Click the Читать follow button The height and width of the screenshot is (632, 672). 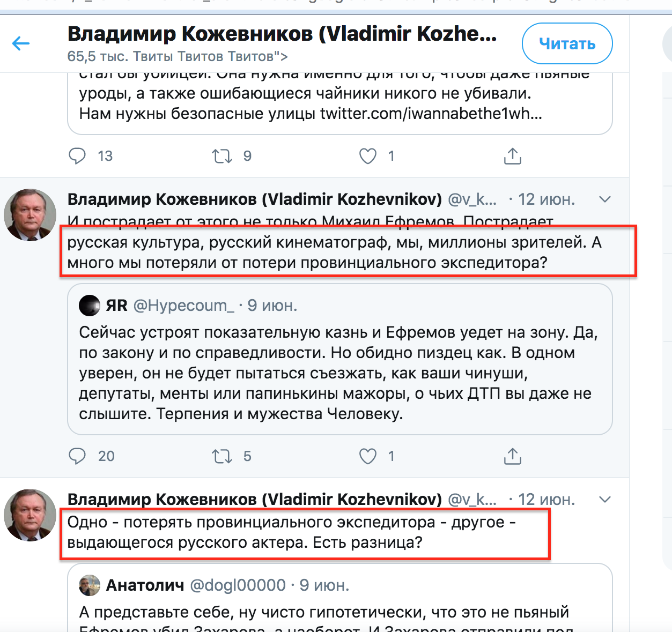(x=567, y=43)
